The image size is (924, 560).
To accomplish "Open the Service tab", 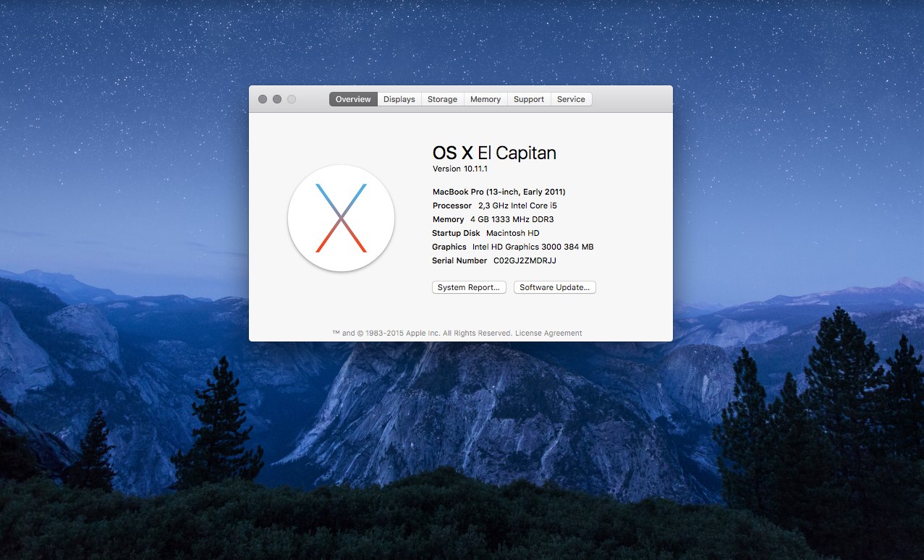I will (571, 99).
